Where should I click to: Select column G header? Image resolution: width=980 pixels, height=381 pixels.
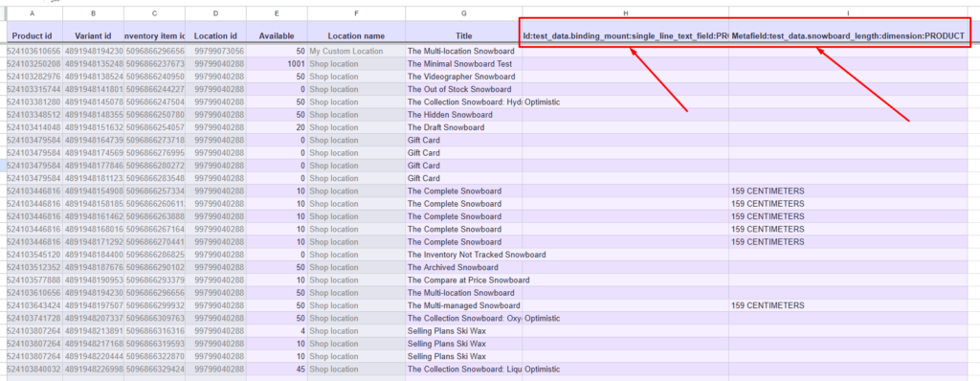pos(464,13)
